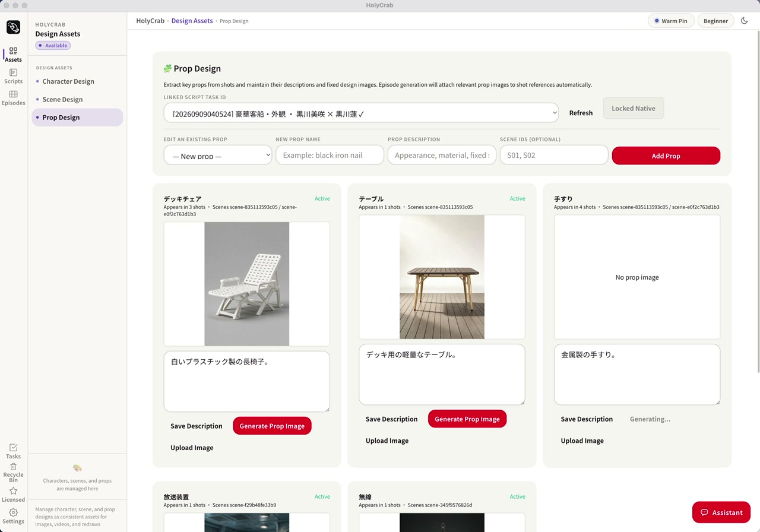Open the Scripts section in the left rail
This screenshot has width=760, height=532.
[13, 76]
